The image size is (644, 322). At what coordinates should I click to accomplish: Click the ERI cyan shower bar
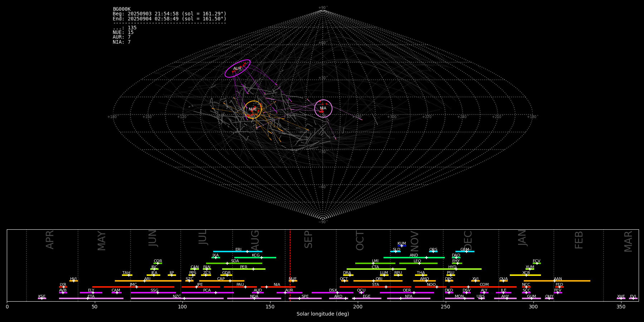pos(238,252)
